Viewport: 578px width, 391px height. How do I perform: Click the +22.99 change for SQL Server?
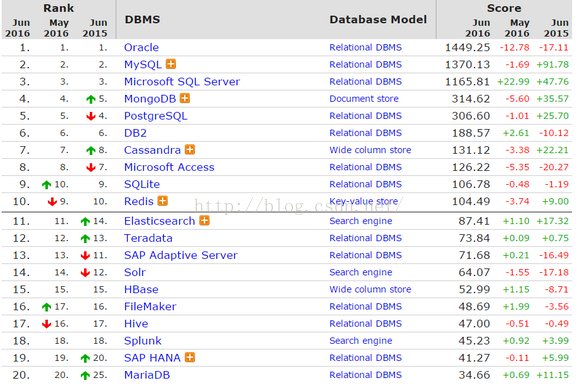(513, 82)
